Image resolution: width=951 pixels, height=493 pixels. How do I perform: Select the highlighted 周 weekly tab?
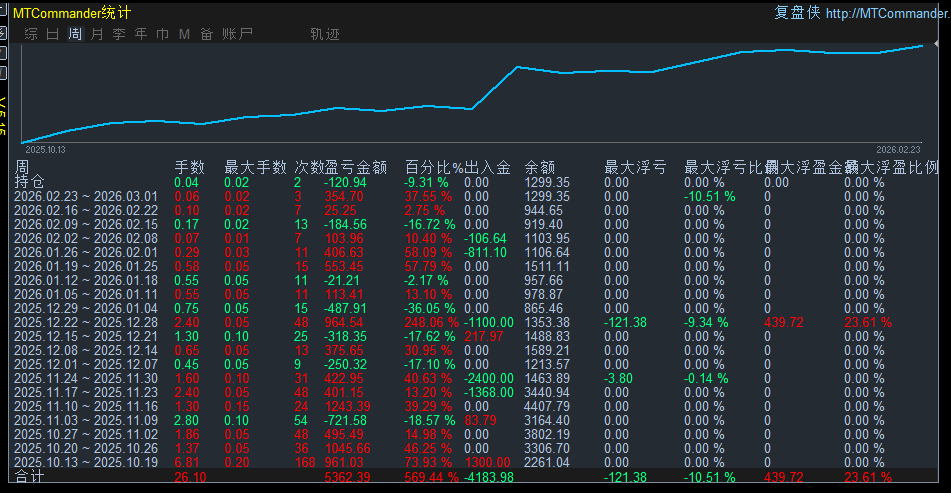(x=75, y=34)
